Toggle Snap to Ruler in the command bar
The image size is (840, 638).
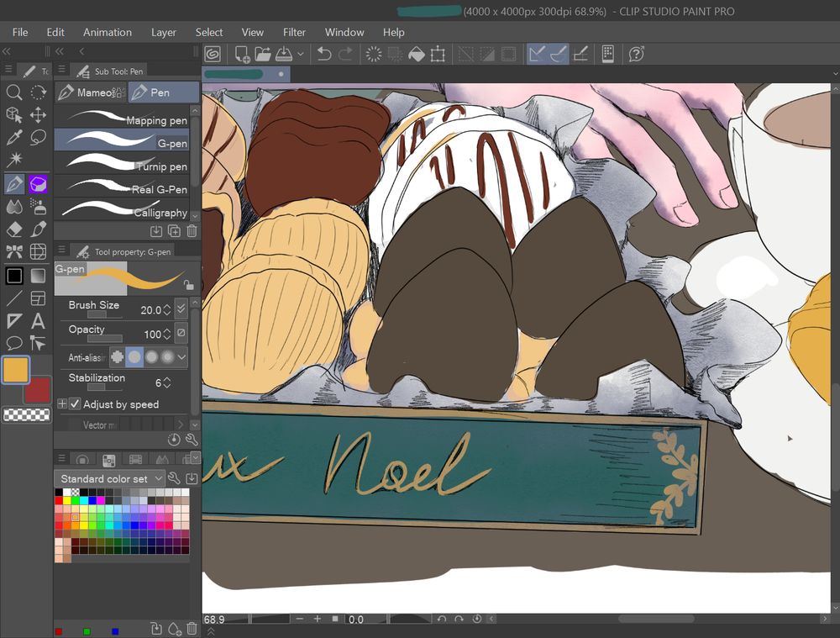537,55
